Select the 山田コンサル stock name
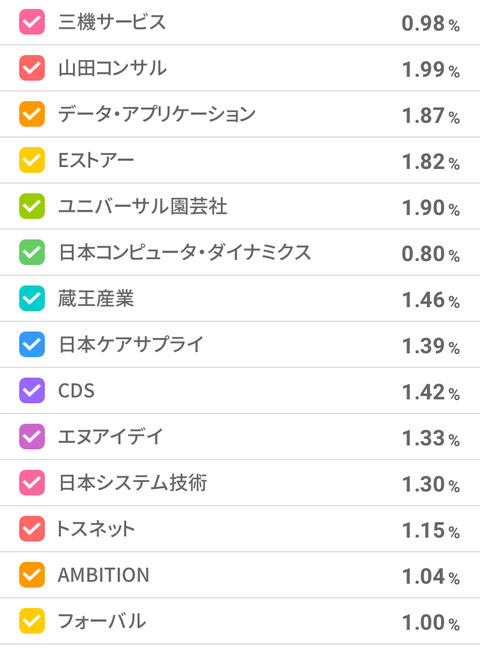Screen dimensions: 480x649 coord(112,68)
